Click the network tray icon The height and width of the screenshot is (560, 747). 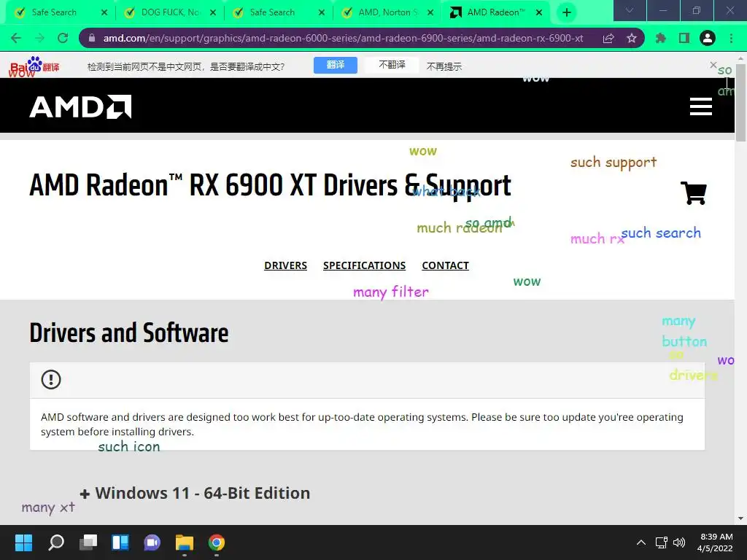[x=661, y=542]
